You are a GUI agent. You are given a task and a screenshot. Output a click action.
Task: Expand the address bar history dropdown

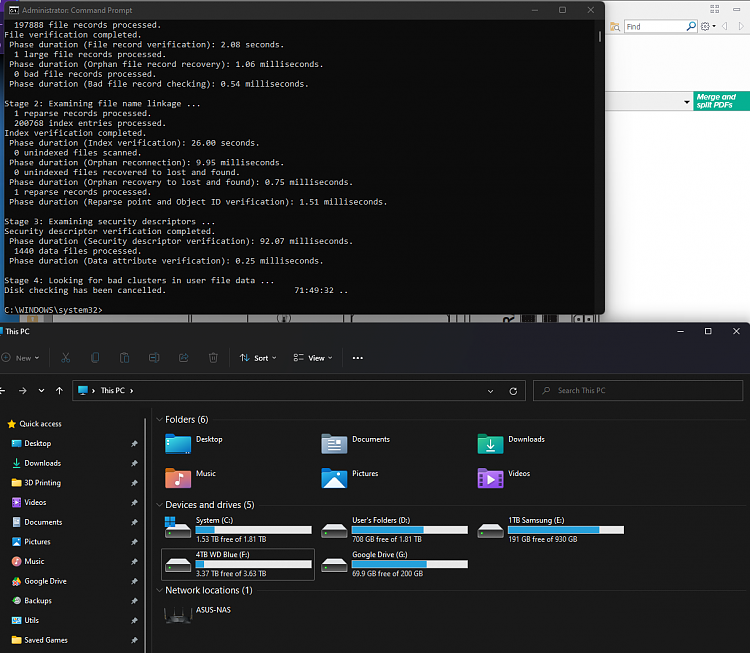[x=490, y=391]
